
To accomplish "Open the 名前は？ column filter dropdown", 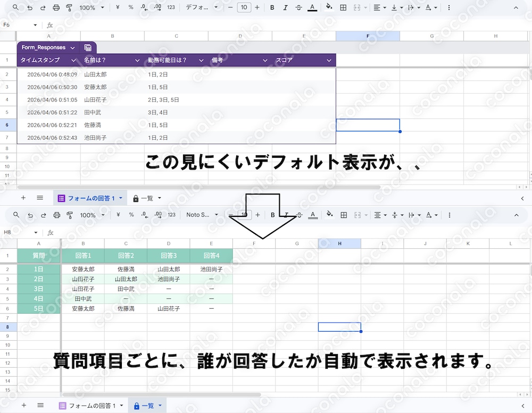I will coord(137,61).
